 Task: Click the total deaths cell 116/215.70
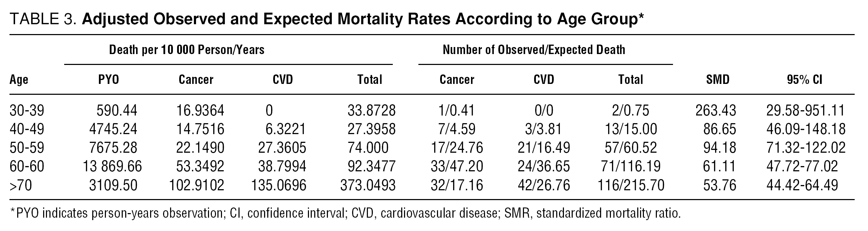click(x=631, y=185)
